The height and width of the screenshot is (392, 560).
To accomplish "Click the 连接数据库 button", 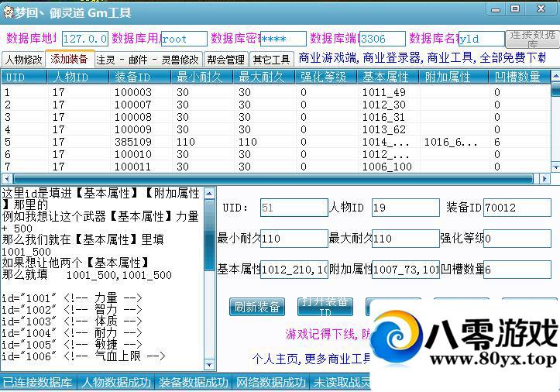I will (x=531, y=39).
